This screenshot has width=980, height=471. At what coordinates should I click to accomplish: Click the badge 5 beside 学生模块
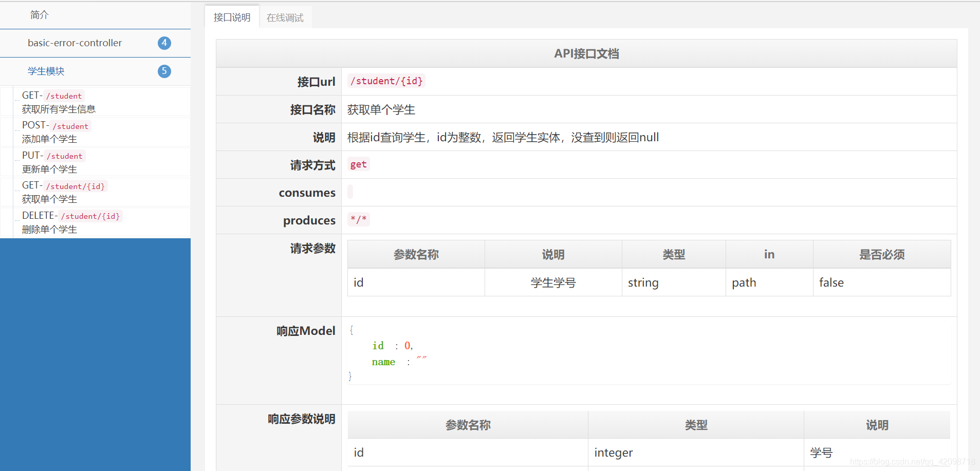pyautogui.click(x=164, y=71)
